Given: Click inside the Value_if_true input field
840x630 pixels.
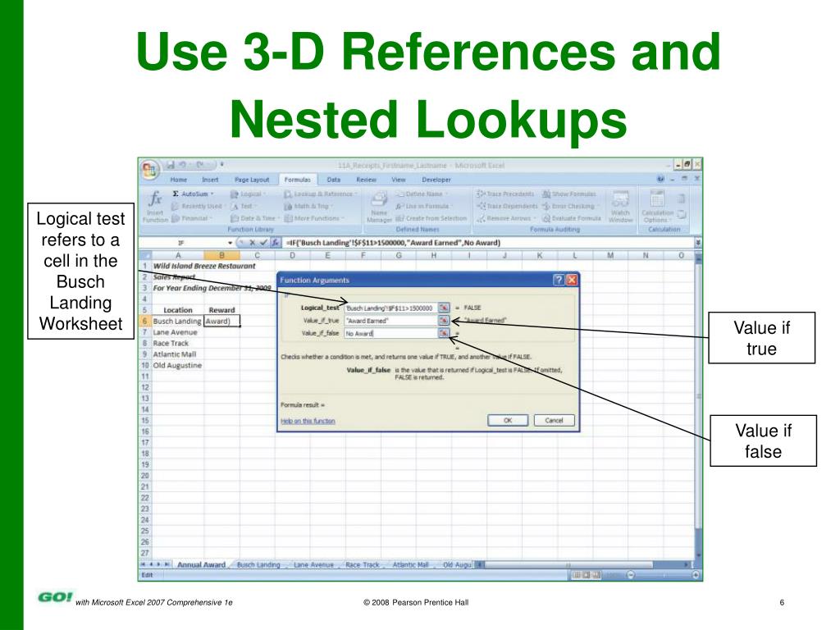Looking at the screenshot, I should tap(391, 321).
